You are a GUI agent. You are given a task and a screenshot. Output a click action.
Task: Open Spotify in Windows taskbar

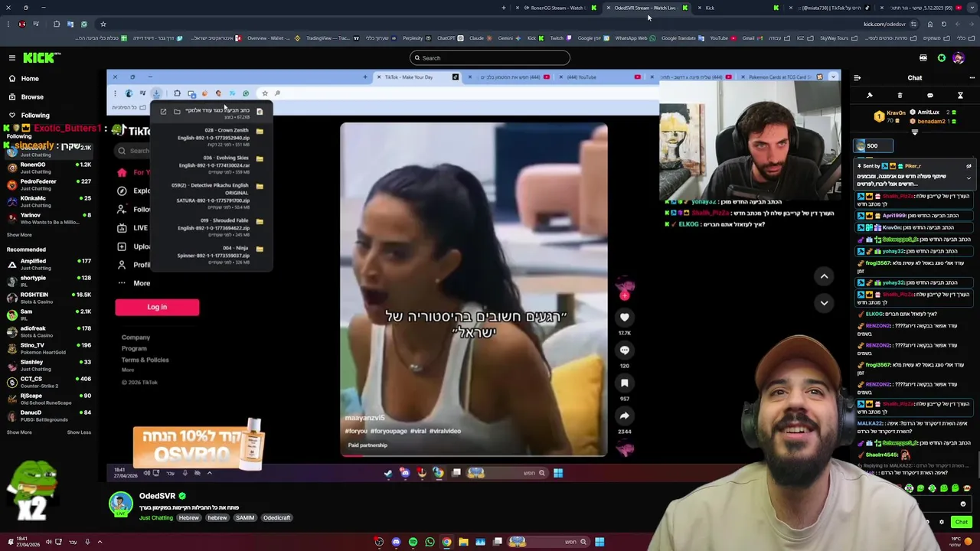pos(413,542)
